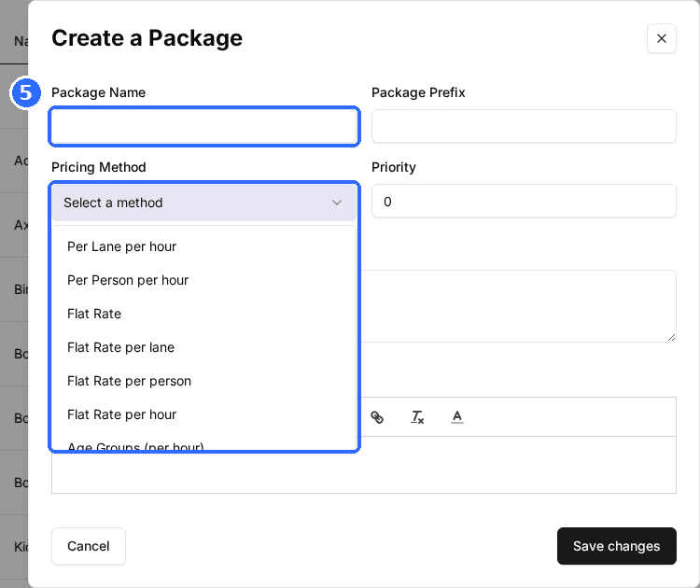Image resolution: width=700 pixels, height=588 pixels.
Task: Save changes to the package
Action: [x=617, y=546]
